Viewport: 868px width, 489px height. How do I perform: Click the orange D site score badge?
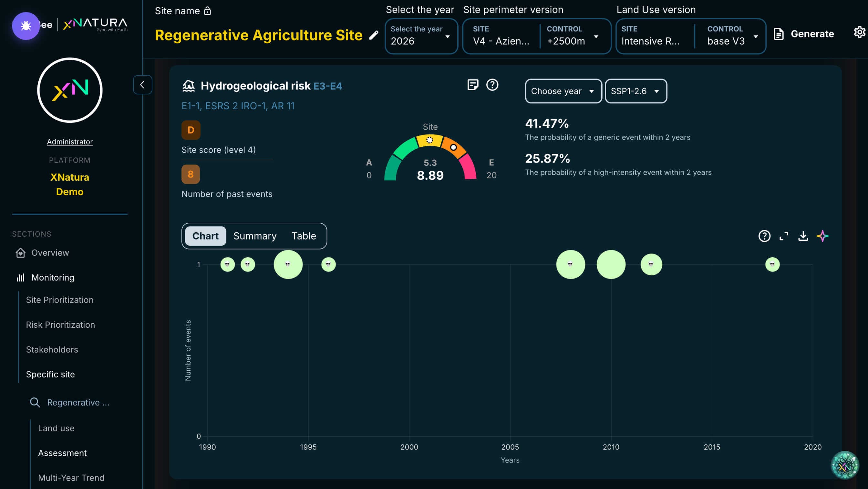point(191,130)
